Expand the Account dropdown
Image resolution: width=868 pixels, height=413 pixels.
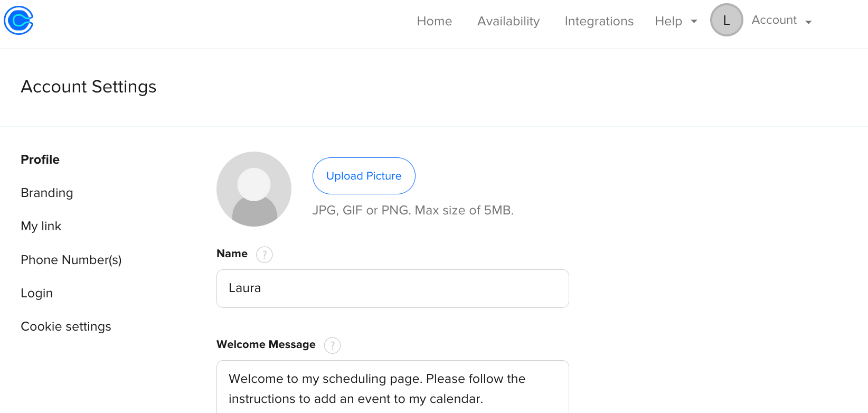pyautogui.click(x=775, y=20)
